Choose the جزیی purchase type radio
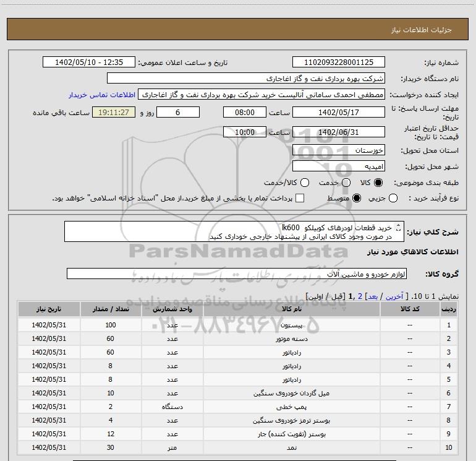The width and height of the screenshot is (476, 461). (x=393, y=198)
